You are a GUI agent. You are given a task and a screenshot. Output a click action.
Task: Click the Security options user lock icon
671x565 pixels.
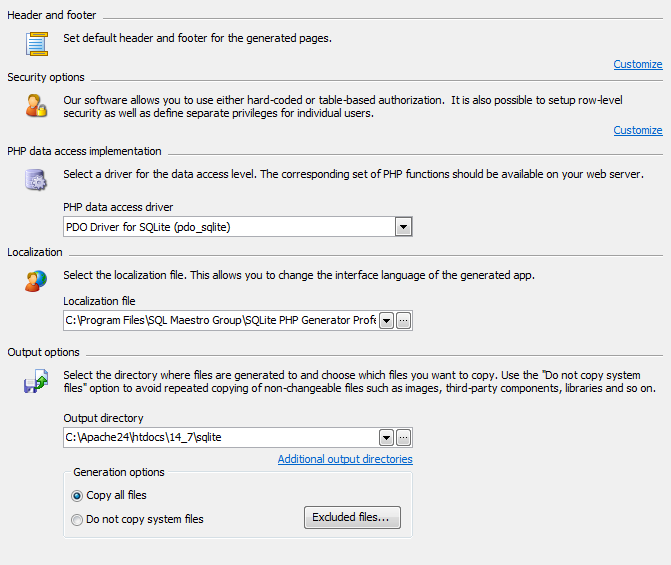(x=37, y=105)
